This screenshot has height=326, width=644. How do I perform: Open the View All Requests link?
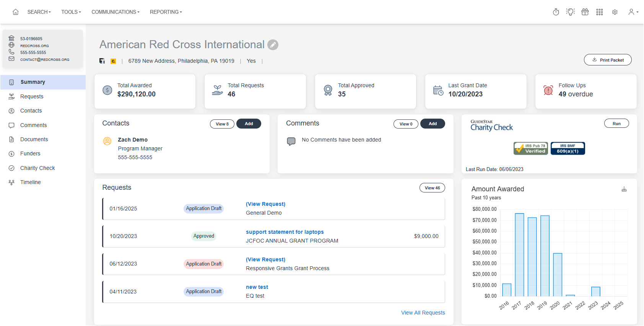point(423,313)
